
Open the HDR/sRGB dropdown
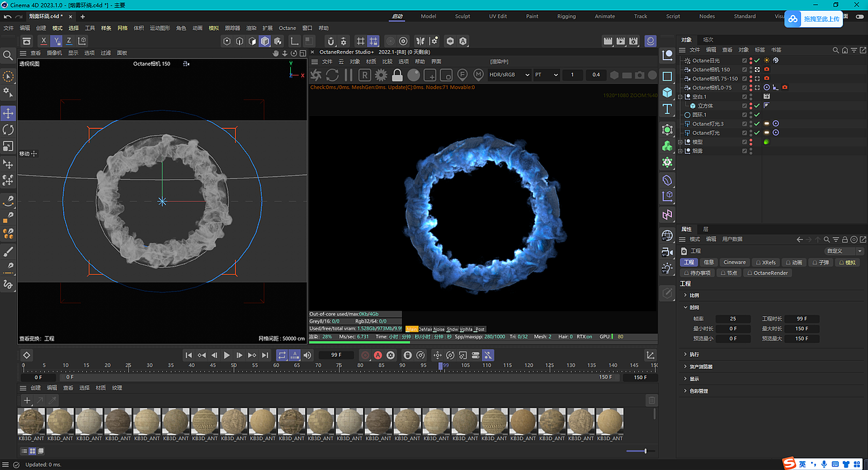[509, 75]
